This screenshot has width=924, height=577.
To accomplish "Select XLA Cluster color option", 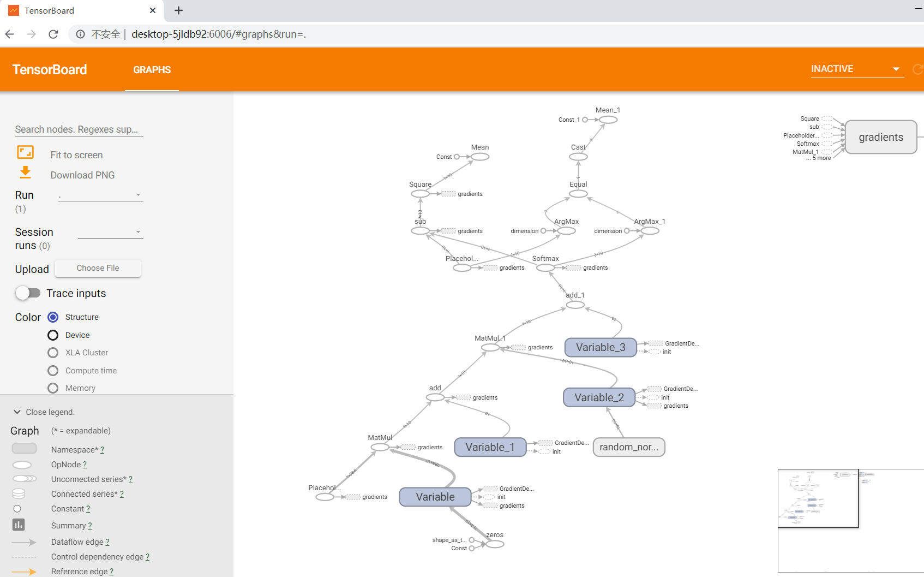I will point(53,353).
